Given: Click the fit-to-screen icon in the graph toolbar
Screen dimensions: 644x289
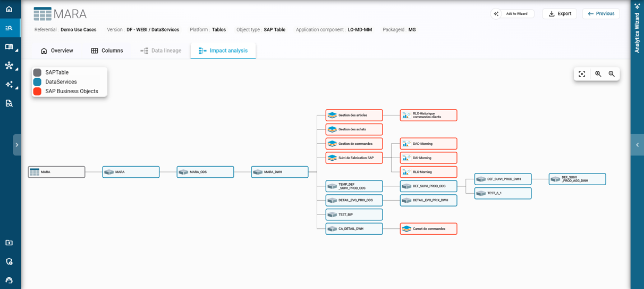Looking at the screenshot, I should 582,74.
